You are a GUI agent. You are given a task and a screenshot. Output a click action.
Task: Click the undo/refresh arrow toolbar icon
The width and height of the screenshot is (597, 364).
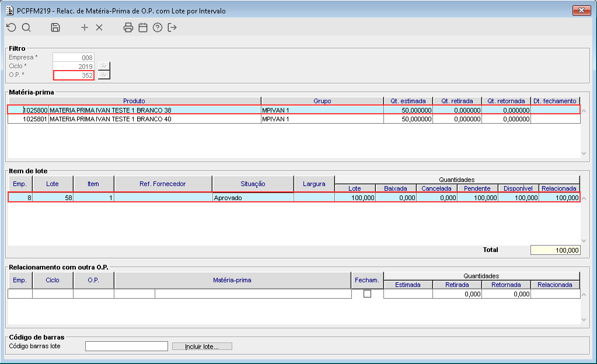pyautogui.click(x=12, y=27)
